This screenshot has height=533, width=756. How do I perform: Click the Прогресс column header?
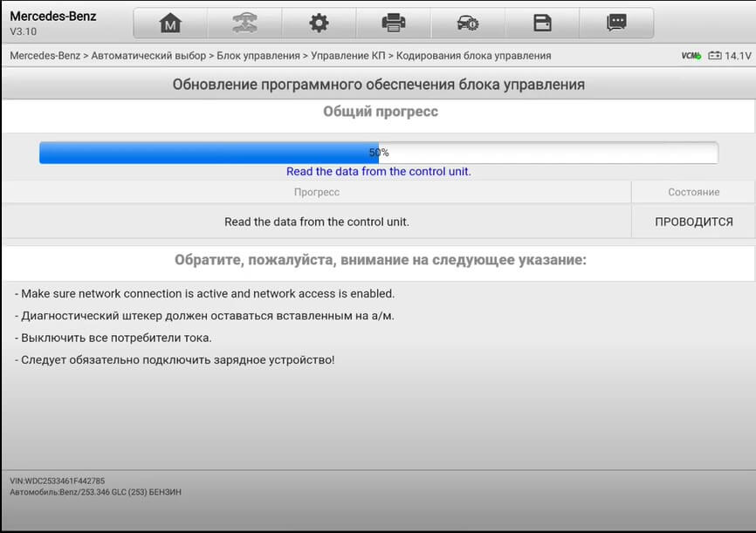coord(317,192)
